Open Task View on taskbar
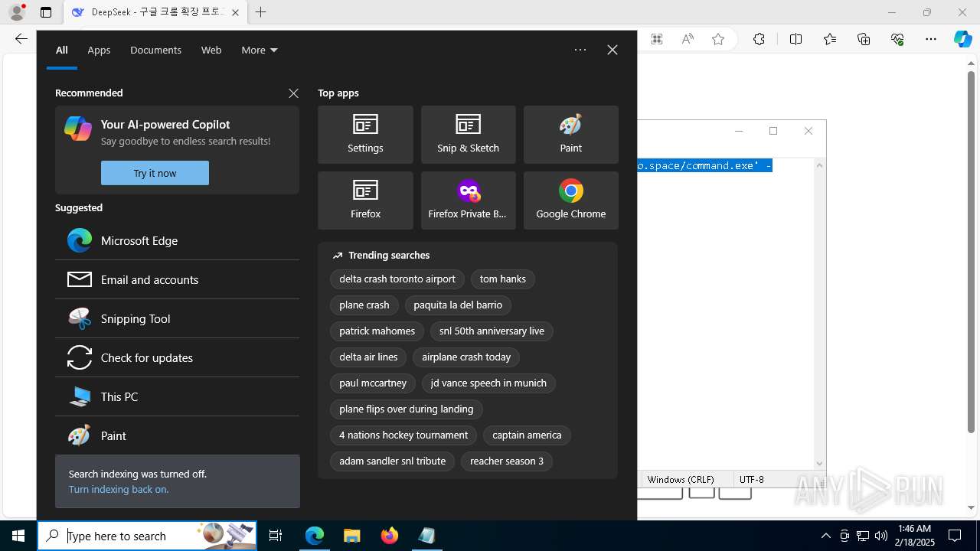Image resolution: width=980 pixels, height=551 pixels. click(x=276, y=536)
